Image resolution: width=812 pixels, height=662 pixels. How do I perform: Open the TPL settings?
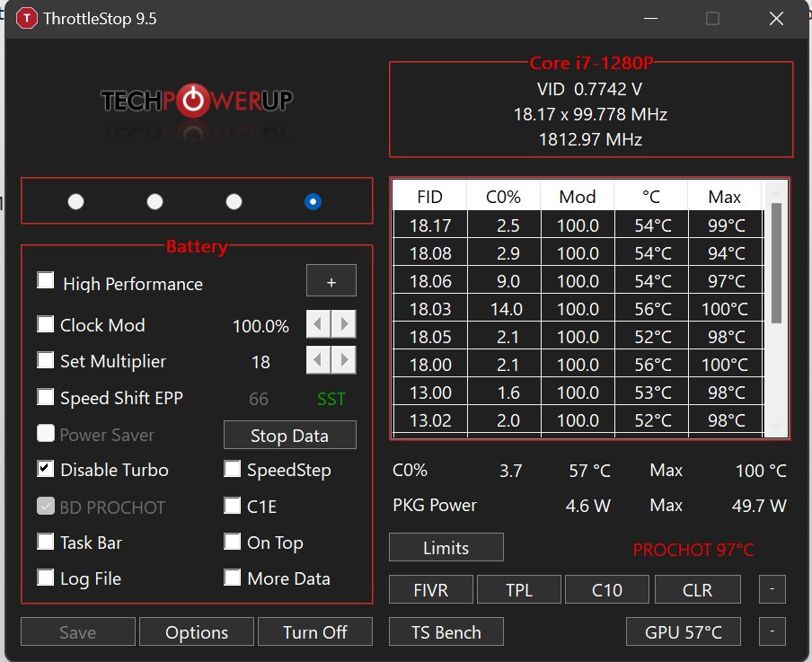point(519,589)
